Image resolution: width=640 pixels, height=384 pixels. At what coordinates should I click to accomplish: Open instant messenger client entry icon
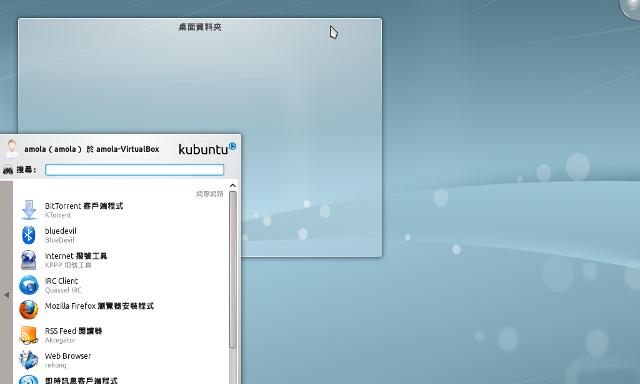[x=29, y=380]
